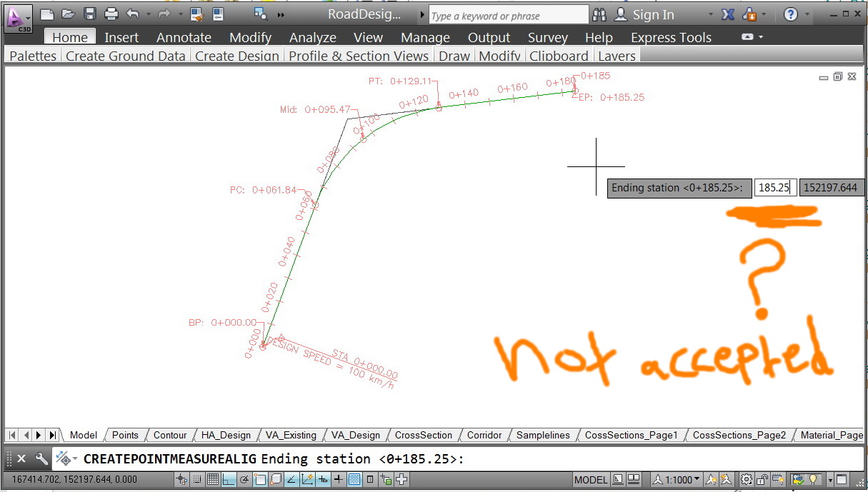Expand the status bar customization arrow
The height and width of the screenshot is (492, 868).
830,479
